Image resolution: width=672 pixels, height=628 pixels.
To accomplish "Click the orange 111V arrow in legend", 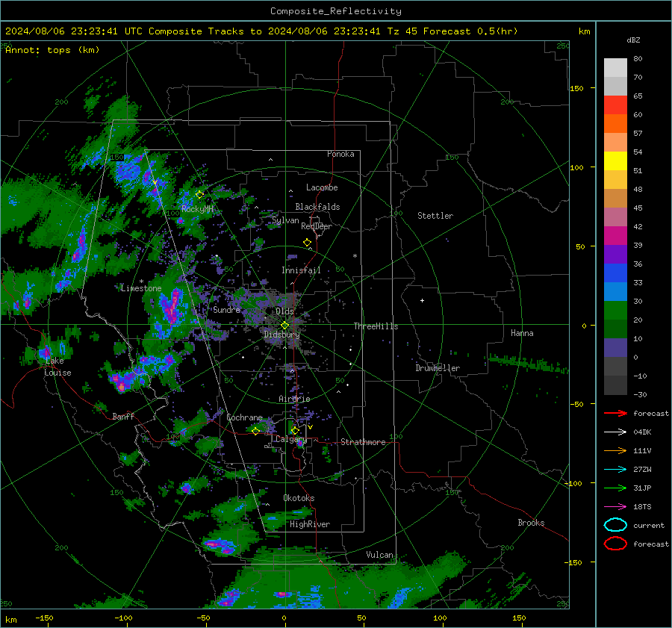I will (x=615, y=450).
